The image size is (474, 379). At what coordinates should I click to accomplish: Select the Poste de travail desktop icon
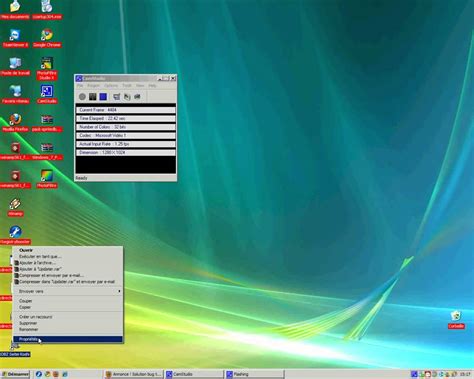click(x=15, y=67)
